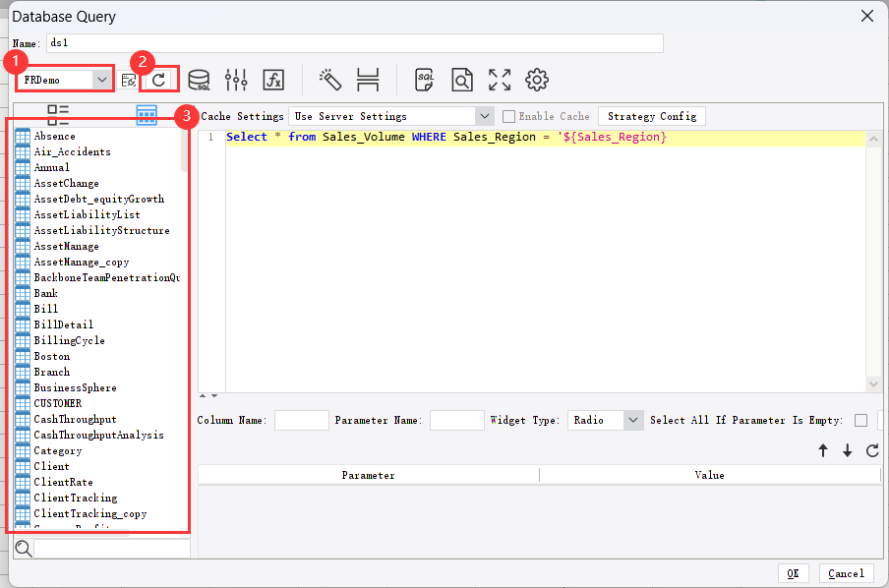This screenshot has height=588, width=889.
Task: Select the Air_Accidents table
Action: (72, 152)
